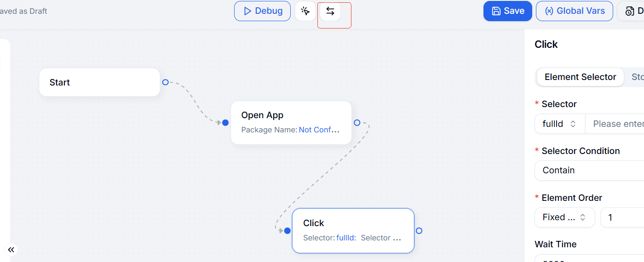Click the cursor pointer tool icon
The image size is (644, 262).
tap(305, 11)
